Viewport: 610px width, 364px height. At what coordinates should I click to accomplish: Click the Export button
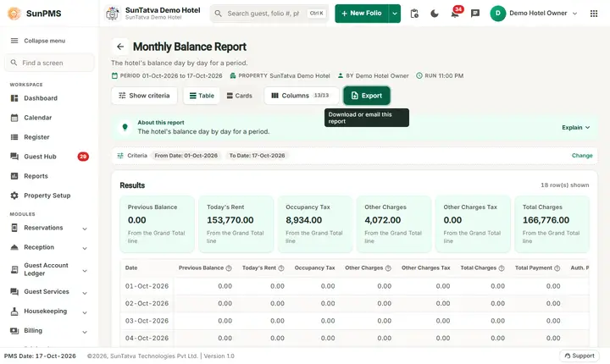coord(367,96)
